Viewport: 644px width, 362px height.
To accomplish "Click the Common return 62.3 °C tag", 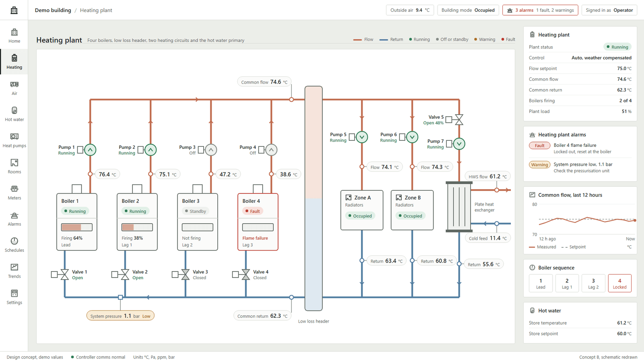I will pos(262,316).
